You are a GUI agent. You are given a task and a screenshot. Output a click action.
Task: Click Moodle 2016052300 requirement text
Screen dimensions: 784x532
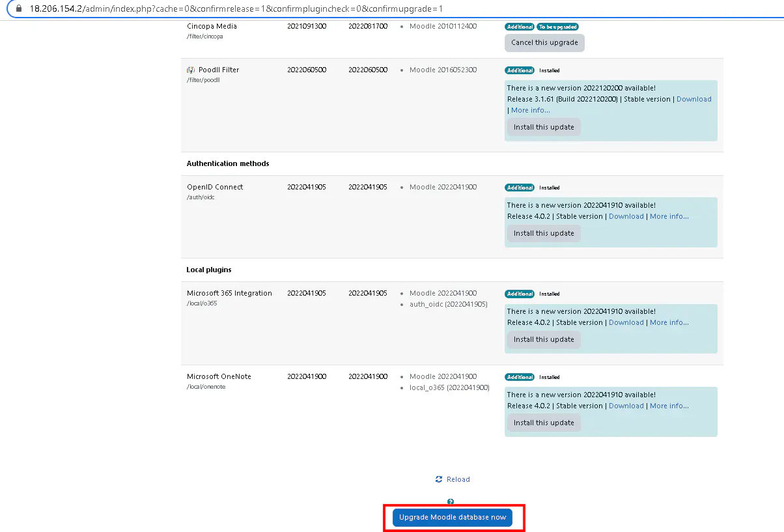[443, 70]
